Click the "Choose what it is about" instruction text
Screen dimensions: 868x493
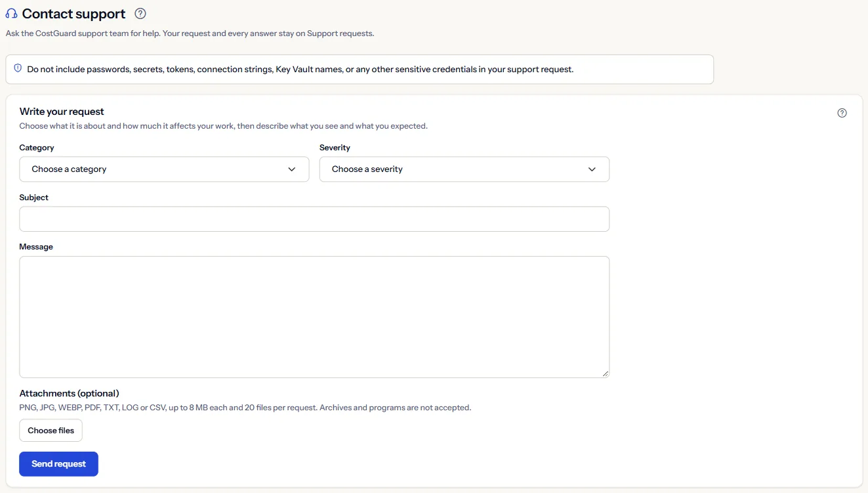(224, 126)
